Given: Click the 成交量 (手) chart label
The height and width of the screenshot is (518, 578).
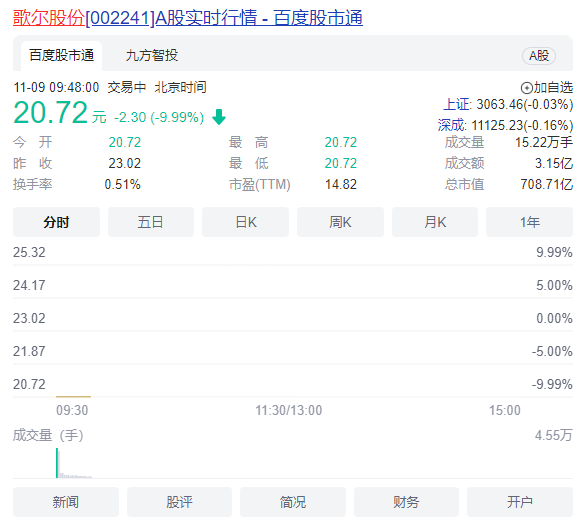Looking at the screenshot, I should coord(48,435).
